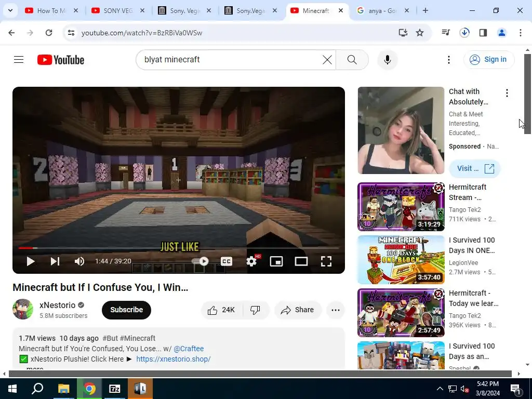This screenshot has width=532, height=399.
Task: Open player settings gear icon
Action: tap(251, 261)
